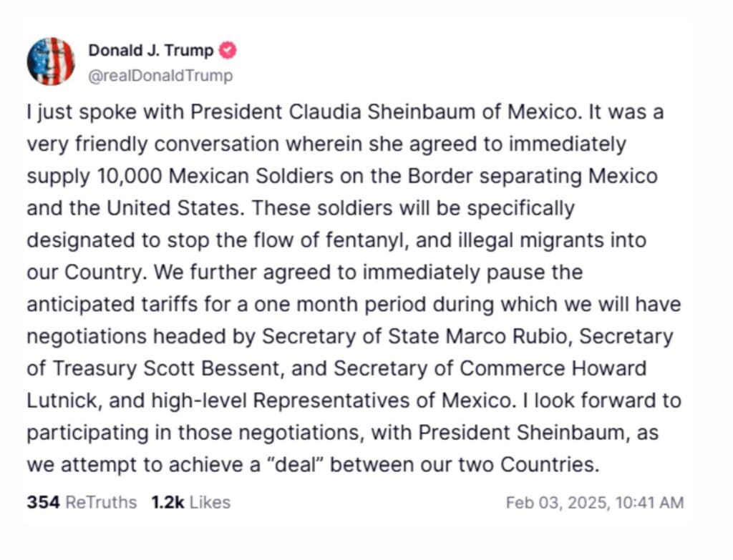Viewport: 733px width, 560px height.
Task: Open the @realDonaldTrump handle
Action: point(160,76)
